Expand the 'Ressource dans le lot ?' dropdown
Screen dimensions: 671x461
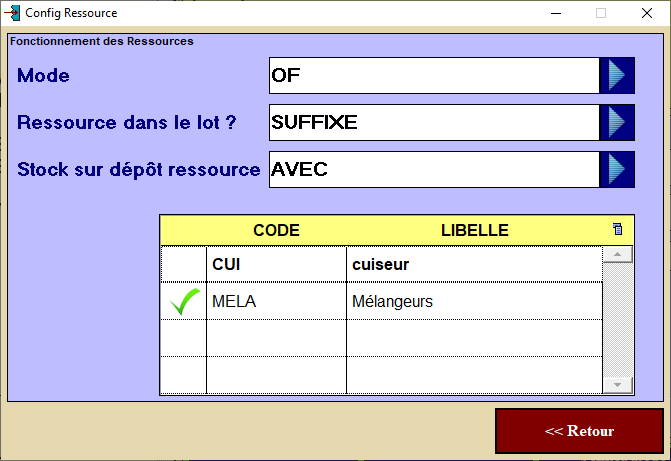click(617, 122)
